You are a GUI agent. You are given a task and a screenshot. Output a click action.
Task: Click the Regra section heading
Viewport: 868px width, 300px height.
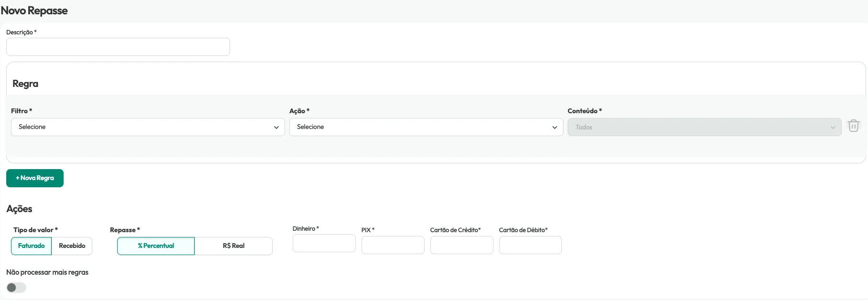point(25,84)
